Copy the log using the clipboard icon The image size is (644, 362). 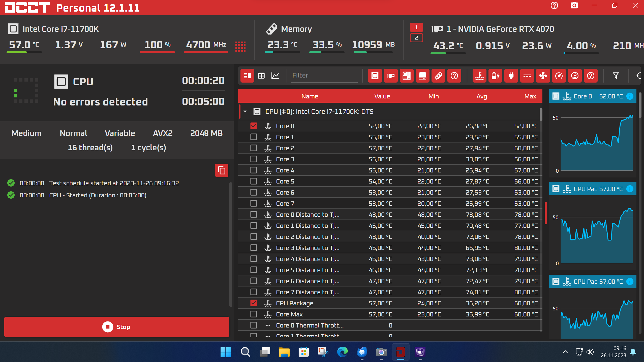click(222, 170)
